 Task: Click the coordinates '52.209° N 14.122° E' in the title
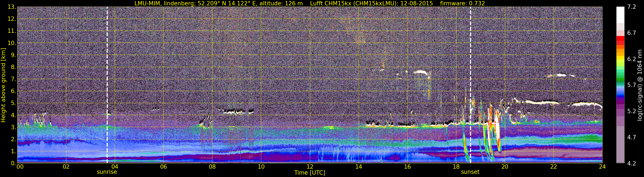coord(227,3)
